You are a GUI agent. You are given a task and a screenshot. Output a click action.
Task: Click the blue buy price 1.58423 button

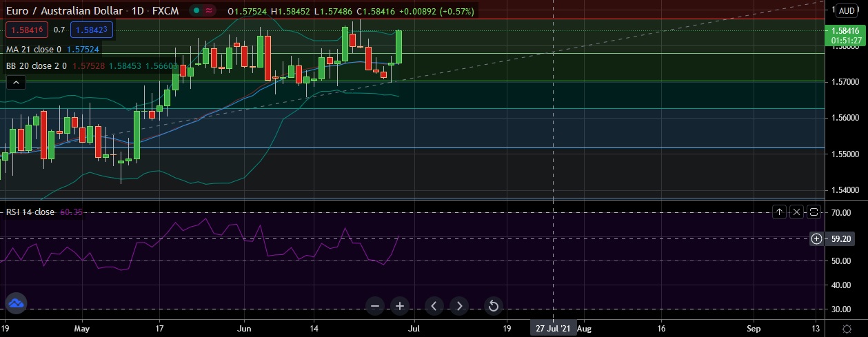[x=91, y=30]
